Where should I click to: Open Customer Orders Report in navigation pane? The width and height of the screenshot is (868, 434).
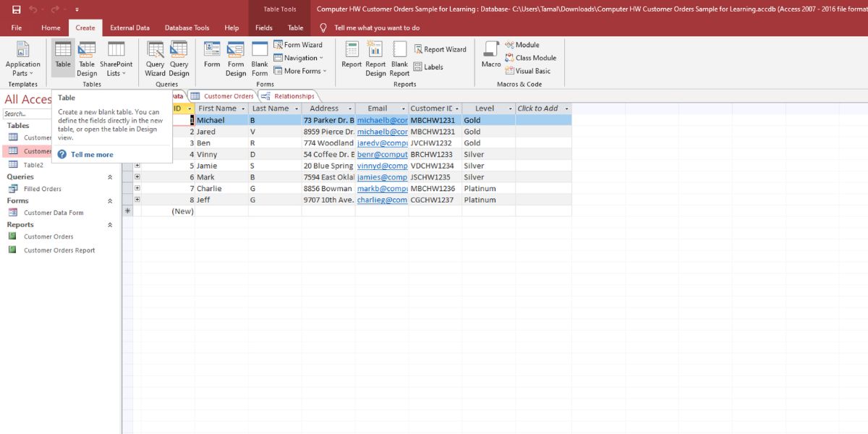pos(59,250)
